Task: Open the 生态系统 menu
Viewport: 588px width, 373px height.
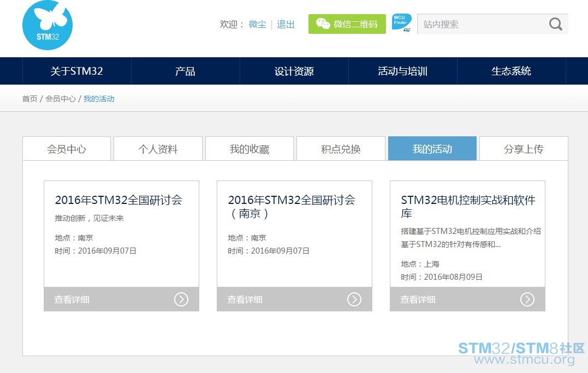Action: (511, 71)
